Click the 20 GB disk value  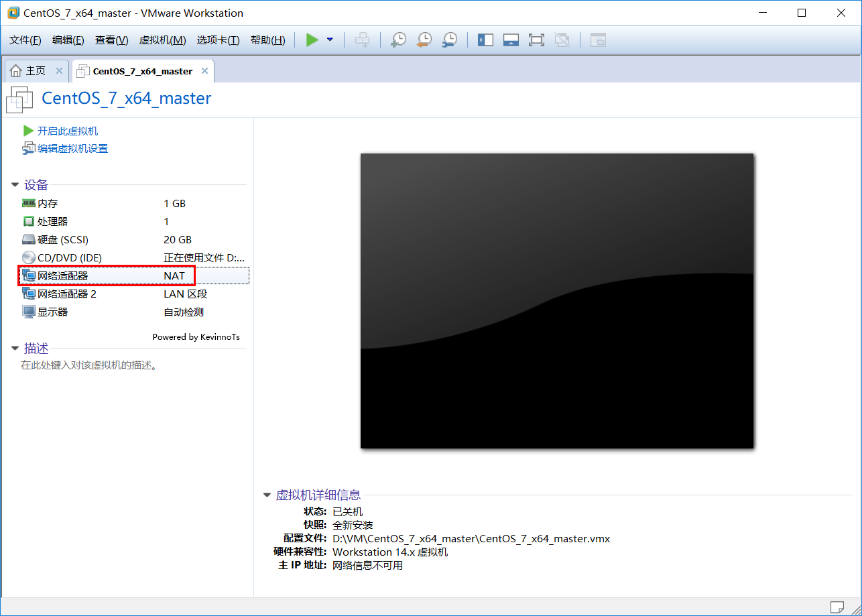(178, 239)
